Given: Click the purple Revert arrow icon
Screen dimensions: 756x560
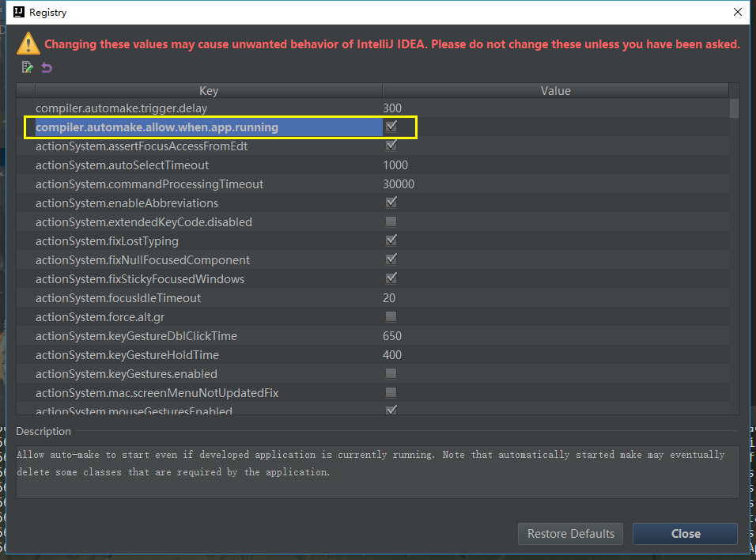Looking at the screenshot, I should pyautogui.click(x=47, y=67).
